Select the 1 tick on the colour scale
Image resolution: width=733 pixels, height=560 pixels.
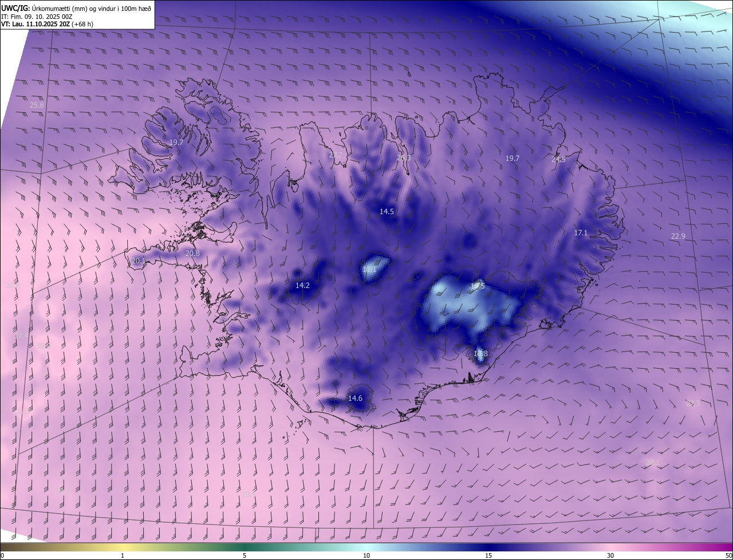pyautogui.click(x=123, y=555)
